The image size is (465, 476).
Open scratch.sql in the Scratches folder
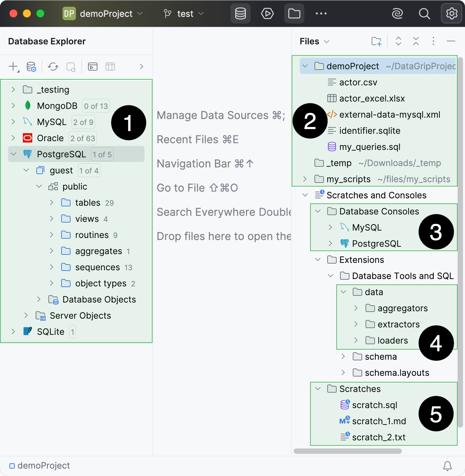[375, 405]
